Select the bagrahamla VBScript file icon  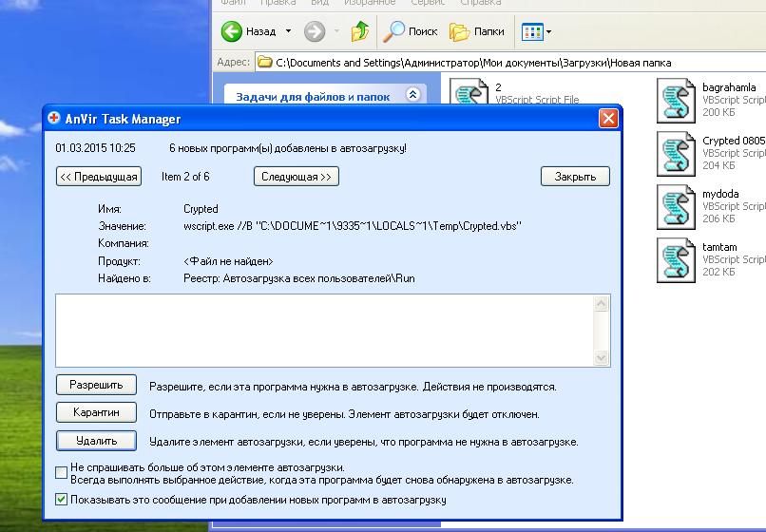click(676, 101)
